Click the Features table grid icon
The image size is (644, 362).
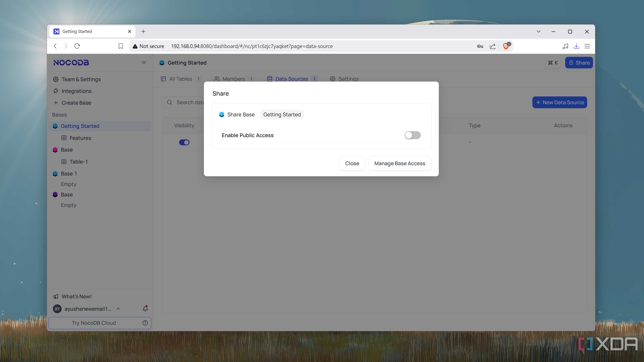pyautogui.click(x=64, y=138)
